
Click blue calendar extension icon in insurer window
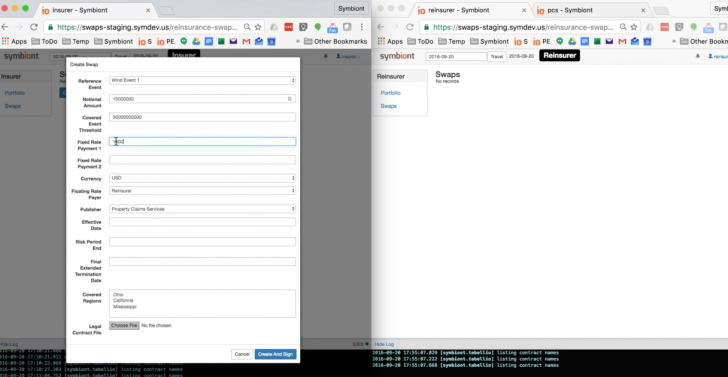click(332, 27)
